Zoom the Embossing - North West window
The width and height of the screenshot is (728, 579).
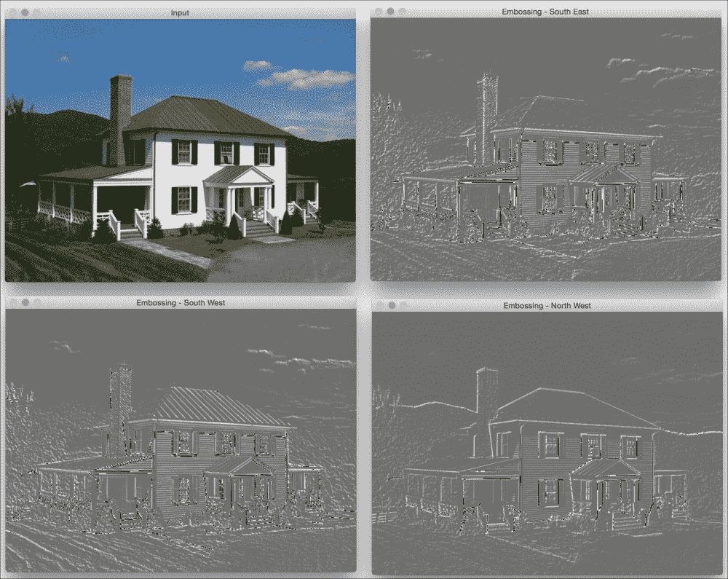[x=403, y=305]
